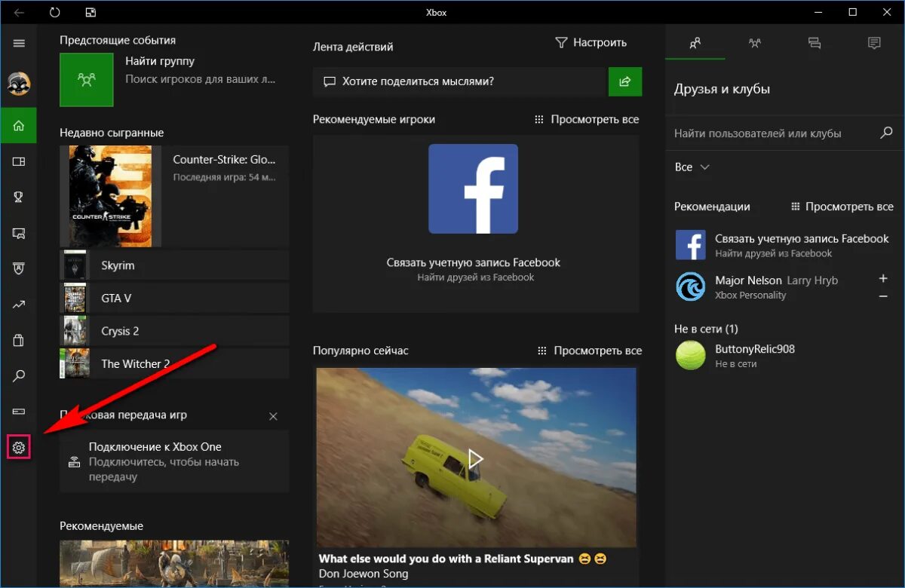
Task: Remove Major Nelson suggestion with the minus icon
Action: click(x=883, y=296)
